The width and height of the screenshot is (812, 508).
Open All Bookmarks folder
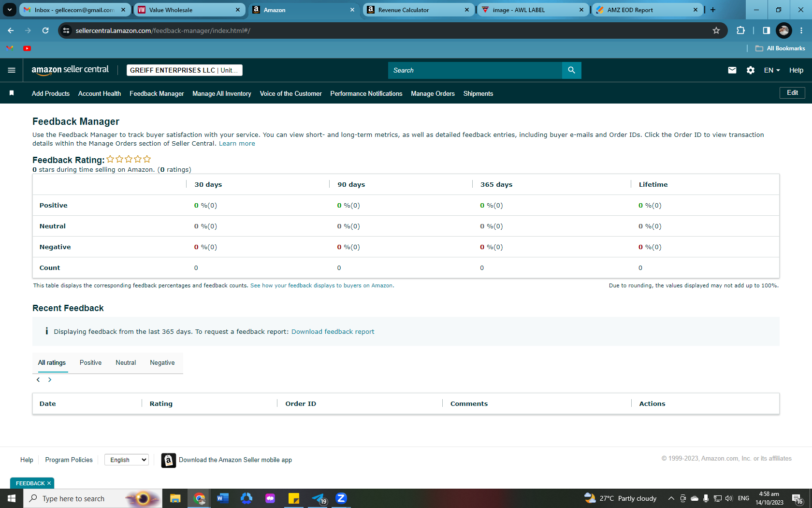click(780, 48)
